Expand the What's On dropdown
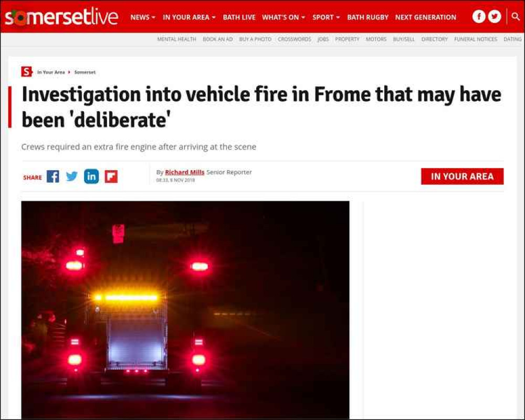This screenshot has width=525, height=420. (283, 17)
